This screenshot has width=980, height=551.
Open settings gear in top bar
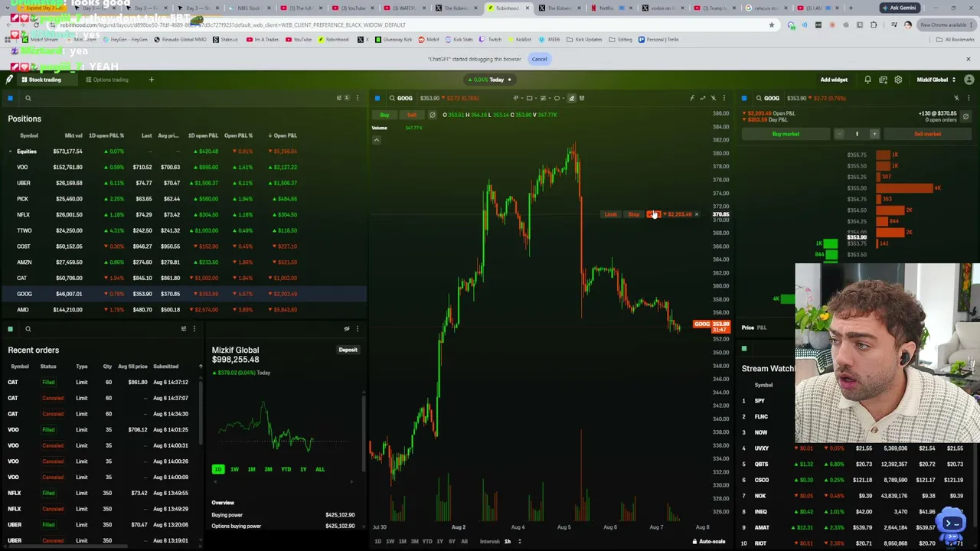[x=898, y=80]
